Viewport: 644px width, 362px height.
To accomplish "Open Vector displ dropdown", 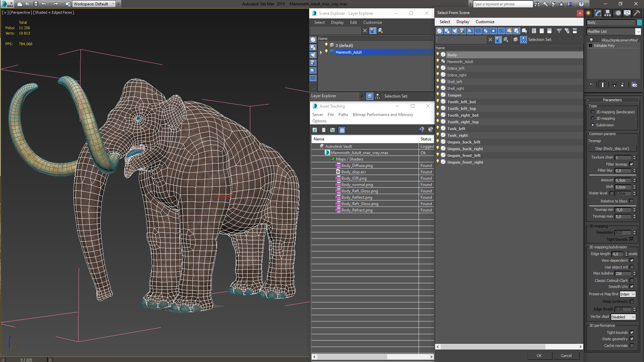I will (623, 317).
